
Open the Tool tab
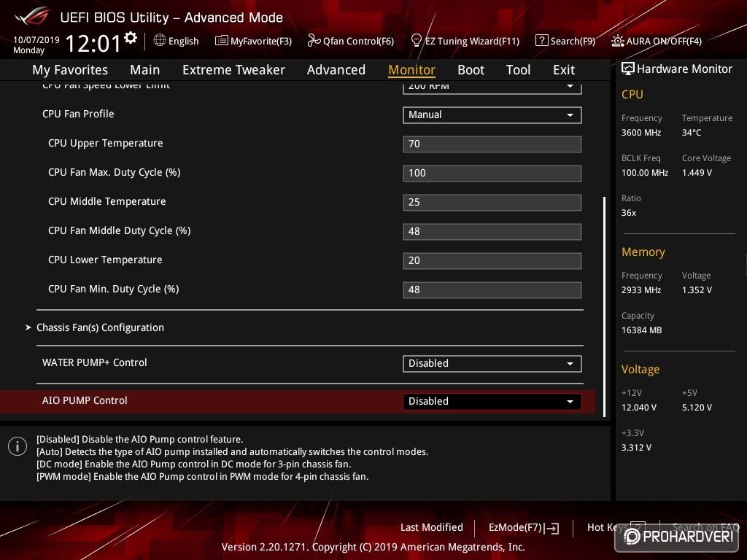click(518, 70)
